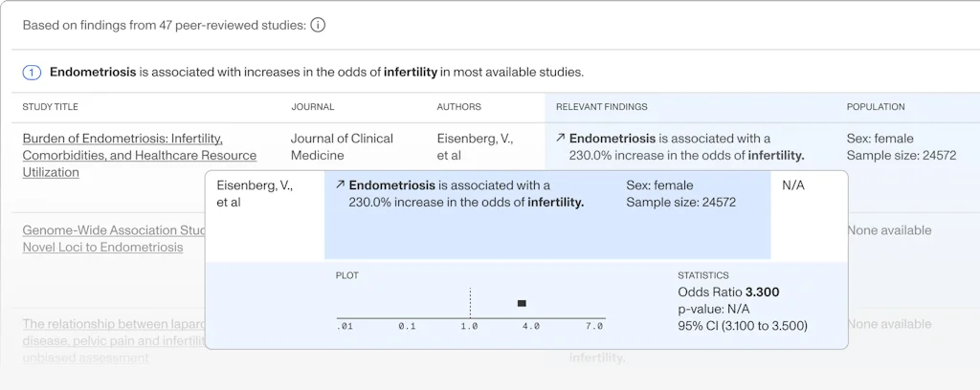
Task: Click the upward arrow icon in findings row
Action: [x=561, y=139]
